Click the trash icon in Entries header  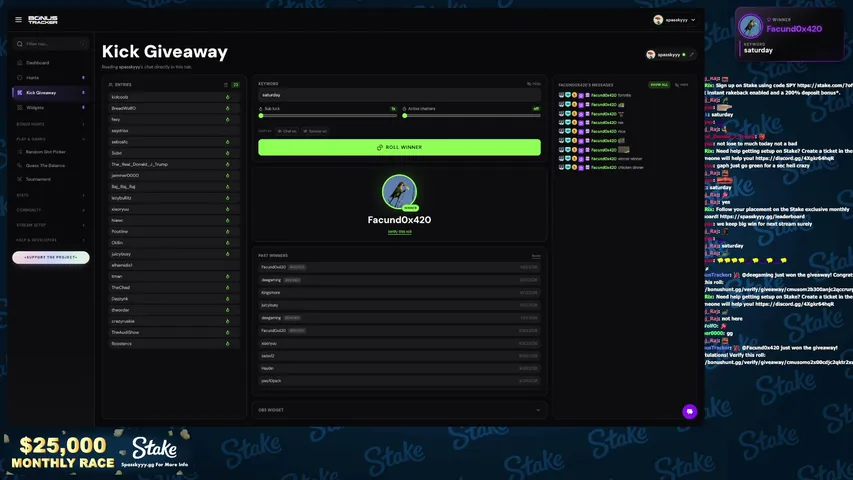tap(226, 85)
